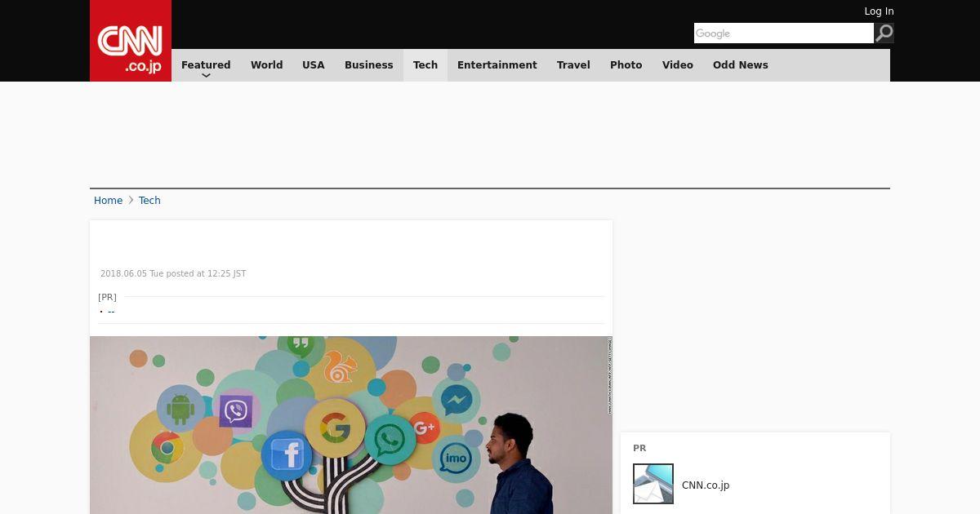Screen dimensions: 980x514
Task: Click the CNN.co.jp logo
Action: point(131,41)
